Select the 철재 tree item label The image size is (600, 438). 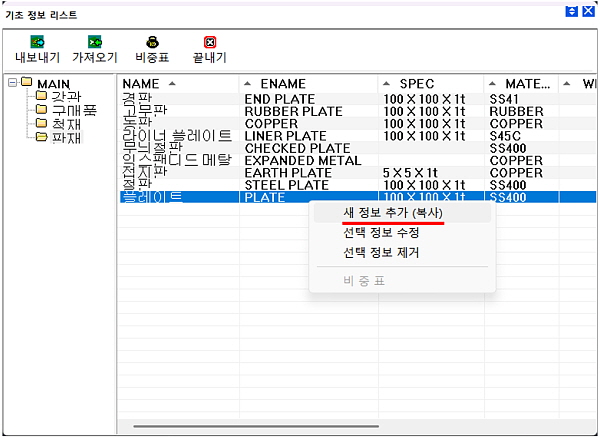[x=67, y=124]
